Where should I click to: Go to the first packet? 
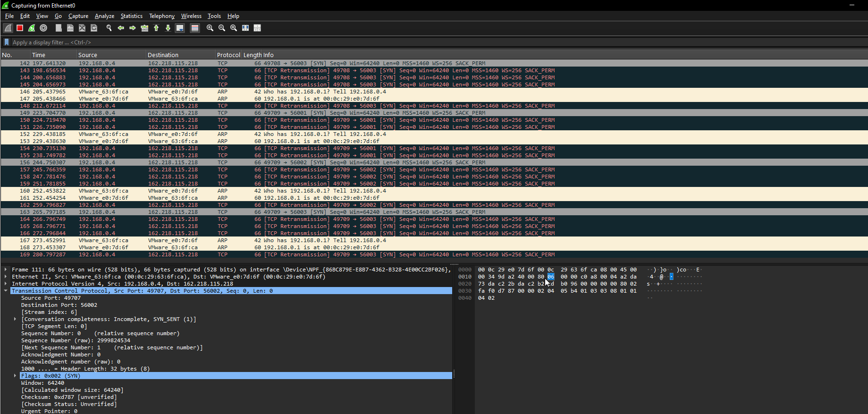pyautogui.click(x=156, y=28)
